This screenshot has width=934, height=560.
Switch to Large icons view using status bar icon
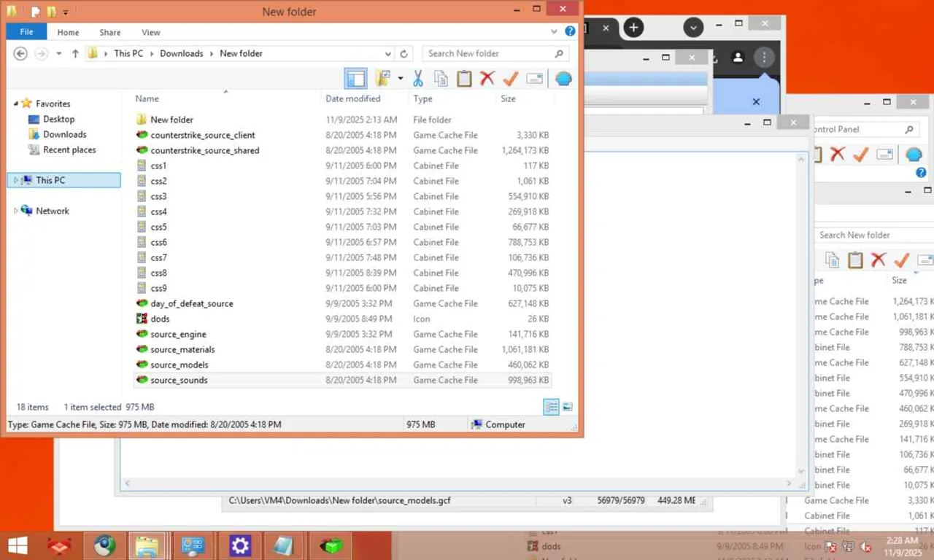[567, 407]
